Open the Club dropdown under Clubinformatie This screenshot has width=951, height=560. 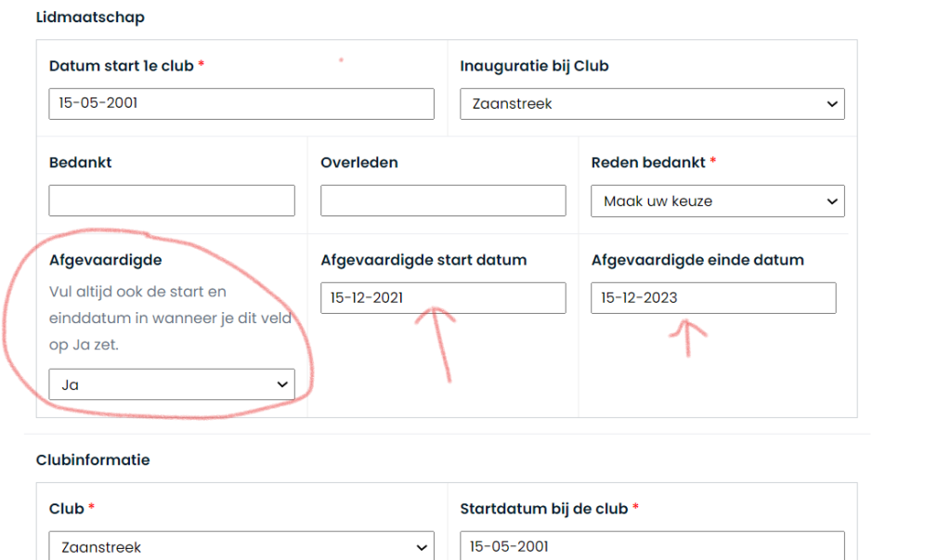[x=241, y=547]
